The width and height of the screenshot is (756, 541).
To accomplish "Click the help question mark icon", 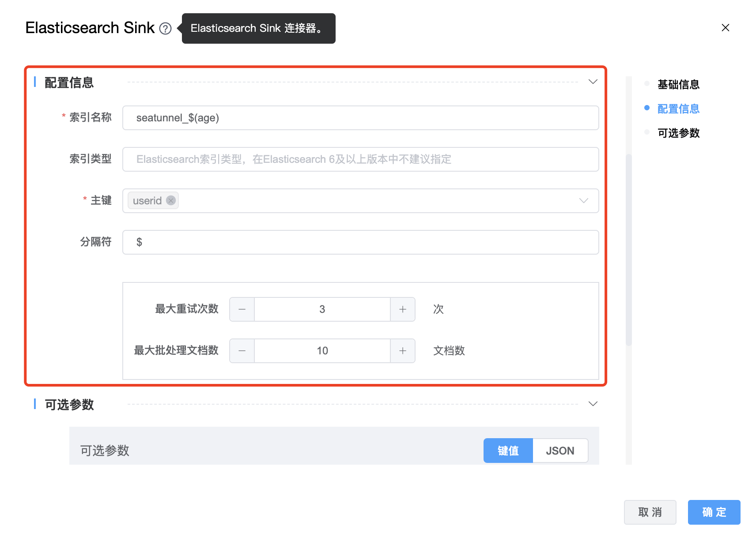I will pos(165,29).
